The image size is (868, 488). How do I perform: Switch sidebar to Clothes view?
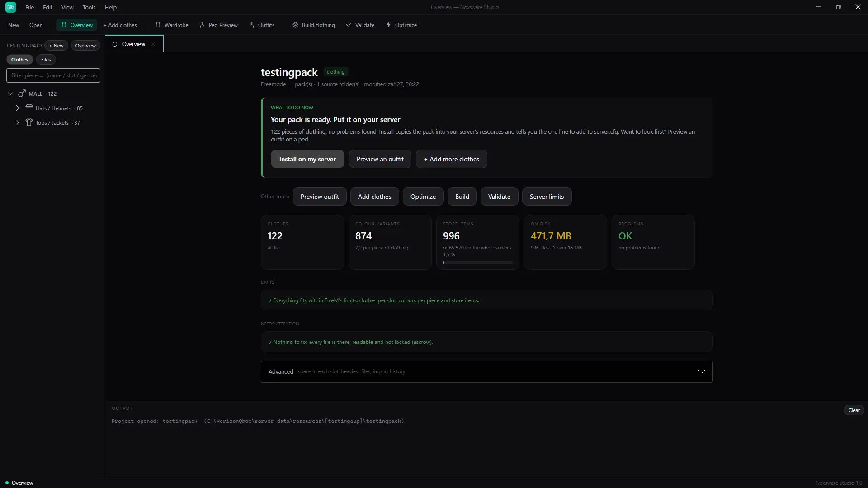20,60
